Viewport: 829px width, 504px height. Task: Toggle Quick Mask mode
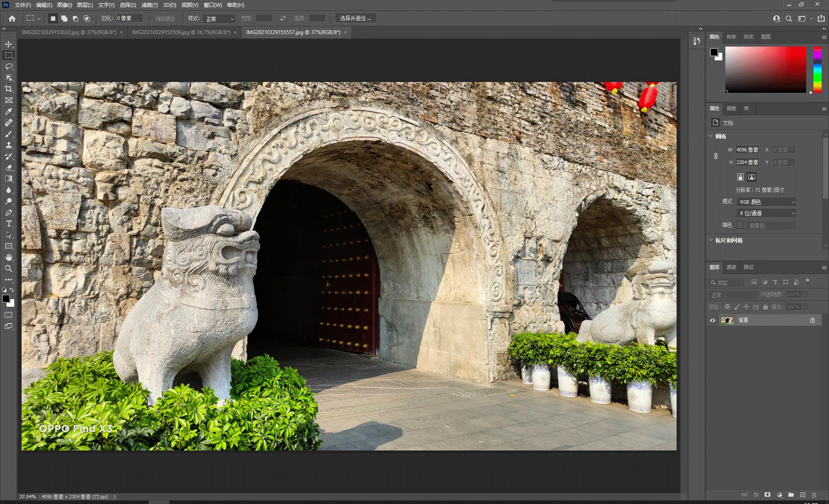point(9,315)
